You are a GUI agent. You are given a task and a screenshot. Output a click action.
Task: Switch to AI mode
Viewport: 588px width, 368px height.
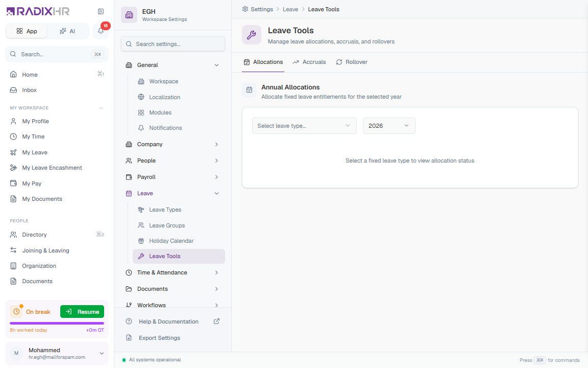(x=67, y=31)
